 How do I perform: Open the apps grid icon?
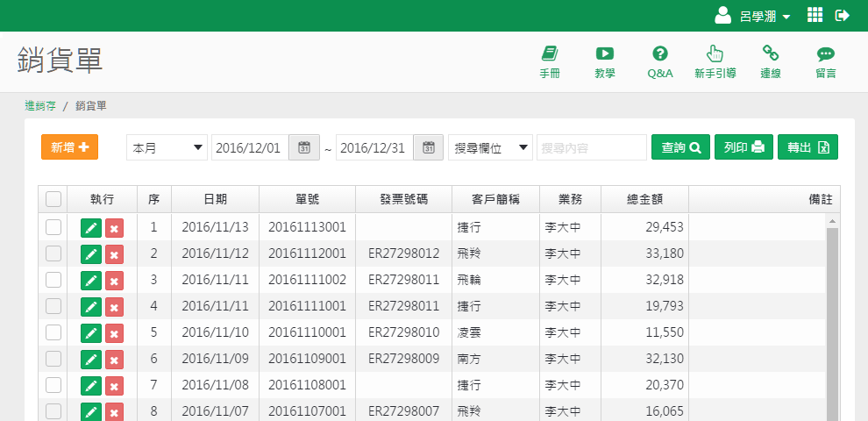(815, 15)
